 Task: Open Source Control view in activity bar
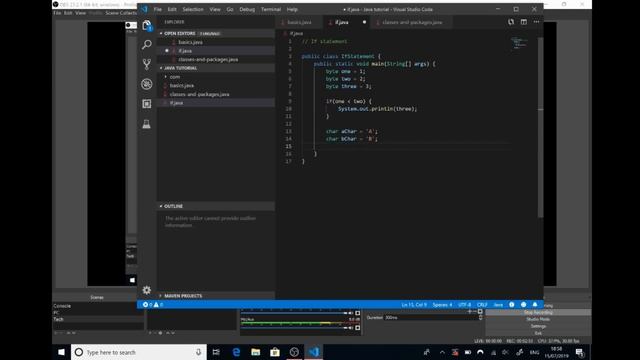pyautogui.click(x=147, y=64)
